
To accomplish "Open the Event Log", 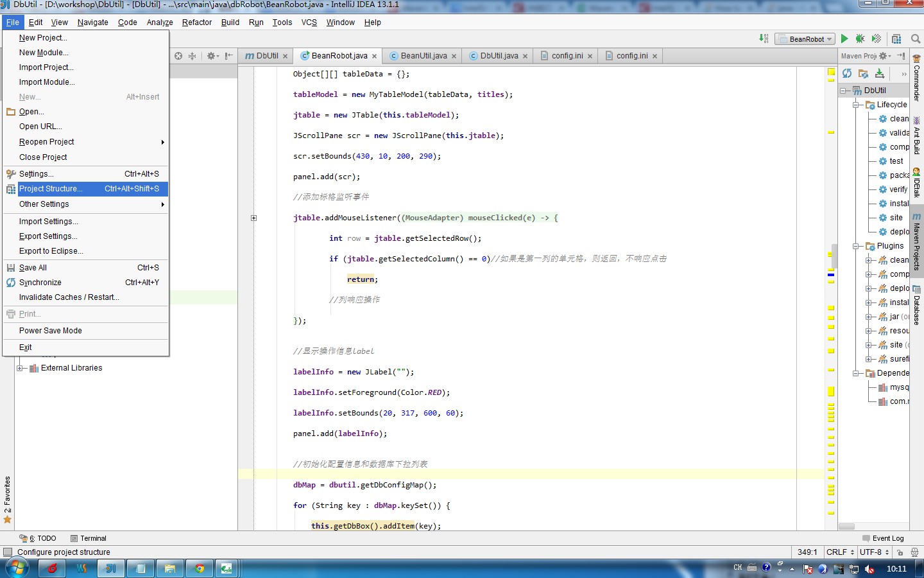I will click(x=883, y=538).
